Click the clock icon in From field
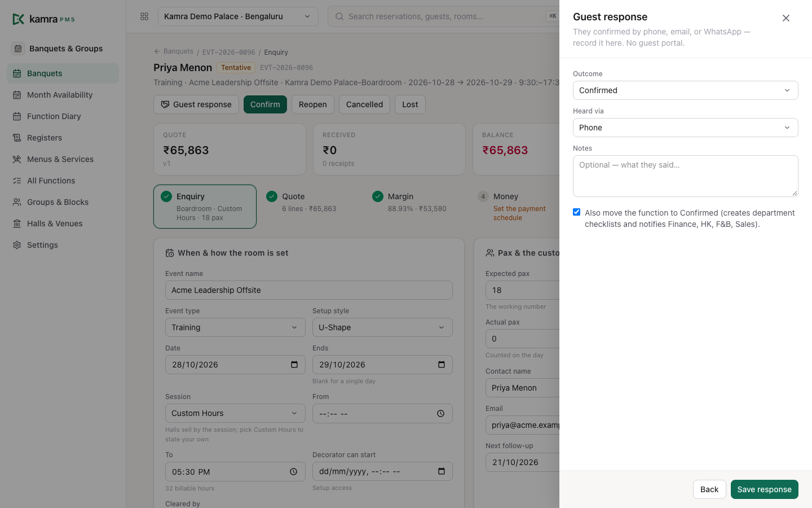 tap(441, 414)
